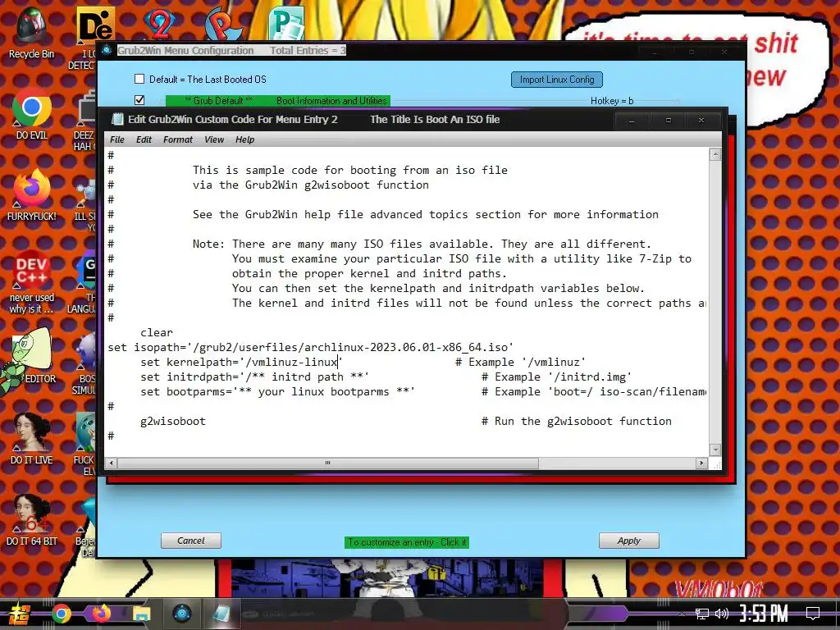Show hidden tray icons chevron

[682, 614]
